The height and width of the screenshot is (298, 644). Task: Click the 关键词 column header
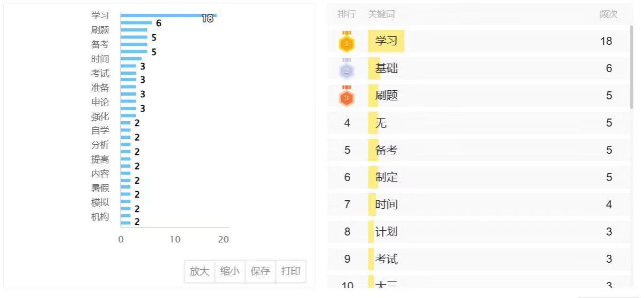pyautogui.click(x=381, y=14)
